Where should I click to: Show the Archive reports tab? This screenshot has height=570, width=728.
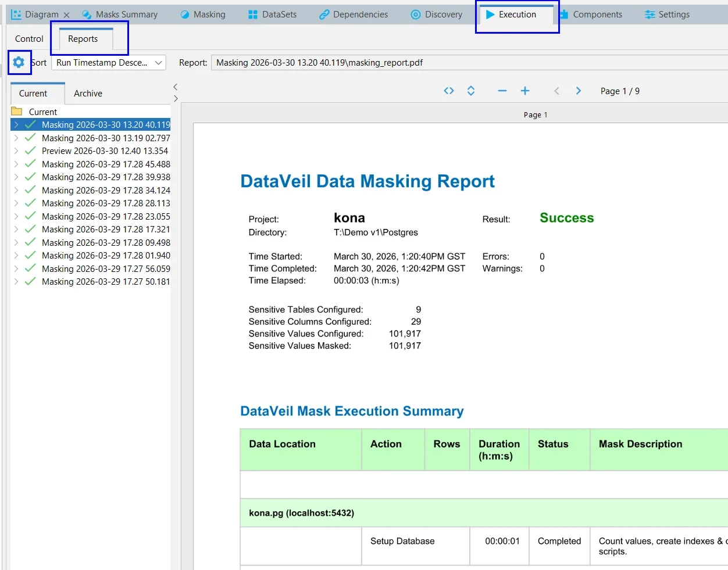[88, 94]
